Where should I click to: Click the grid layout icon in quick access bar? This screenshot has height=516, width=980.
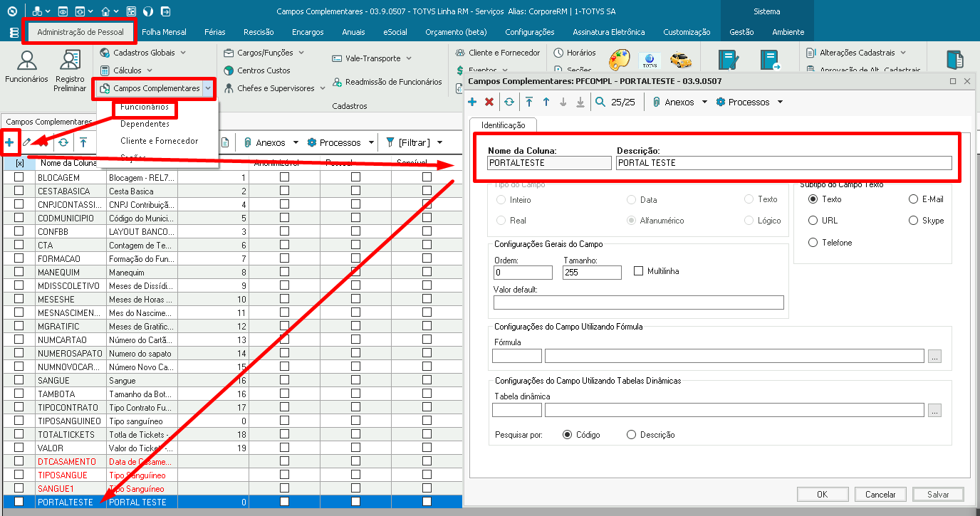(131, 11)
